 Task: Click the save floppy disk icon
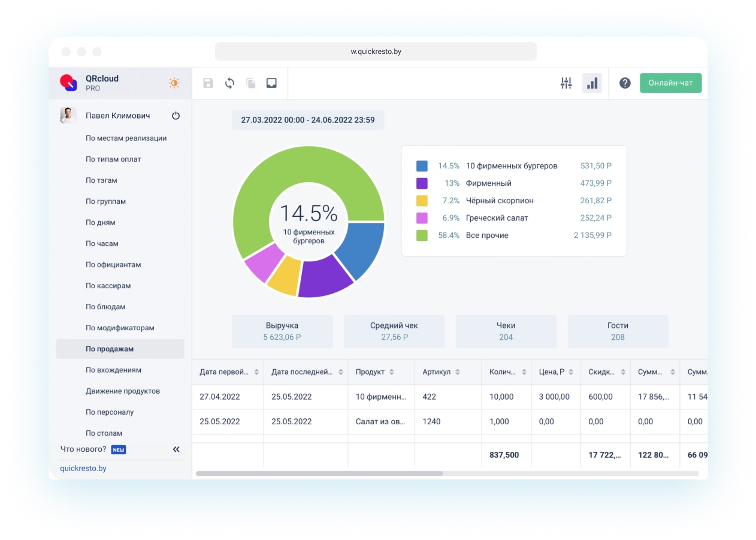click(x=208, y=83)
